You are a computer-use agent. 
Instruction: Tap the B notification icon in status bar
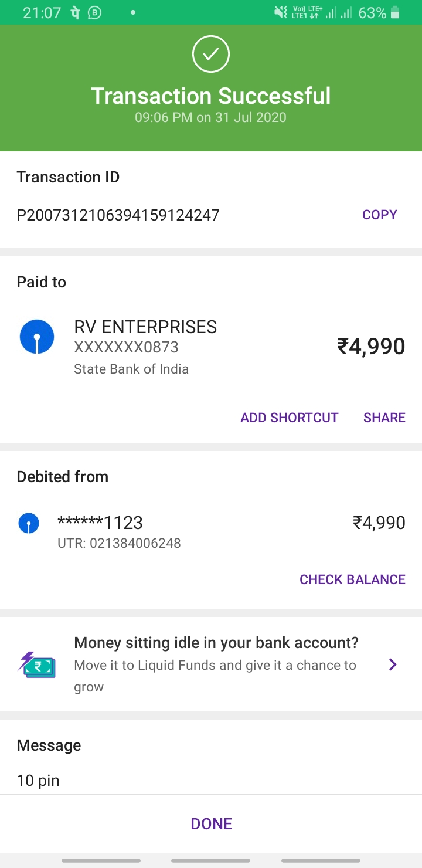coord(94,13)
